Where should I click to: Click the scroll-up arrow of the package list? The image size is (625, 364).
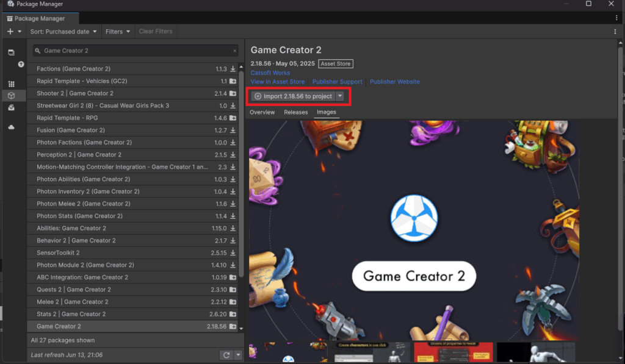point(241,66)
